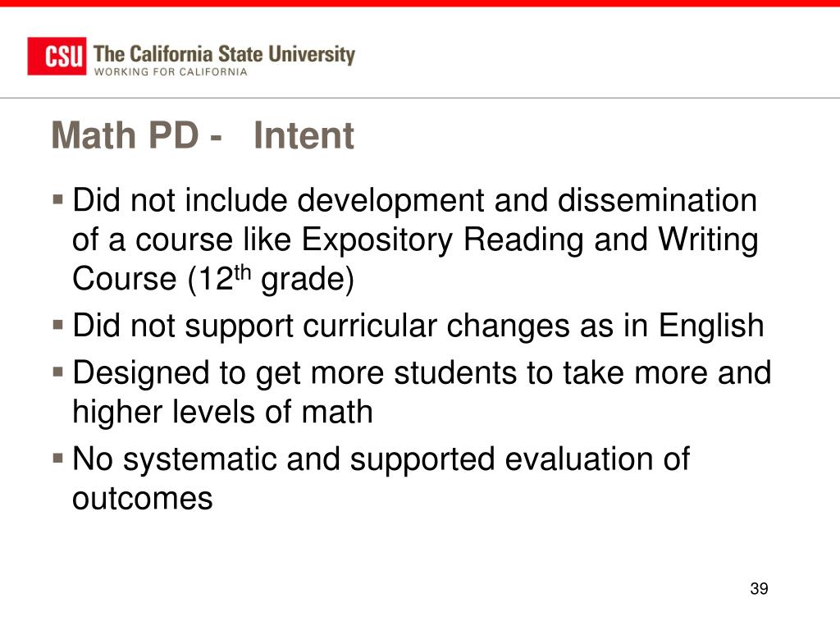Click the word 'outcomes'

[143, 499]
